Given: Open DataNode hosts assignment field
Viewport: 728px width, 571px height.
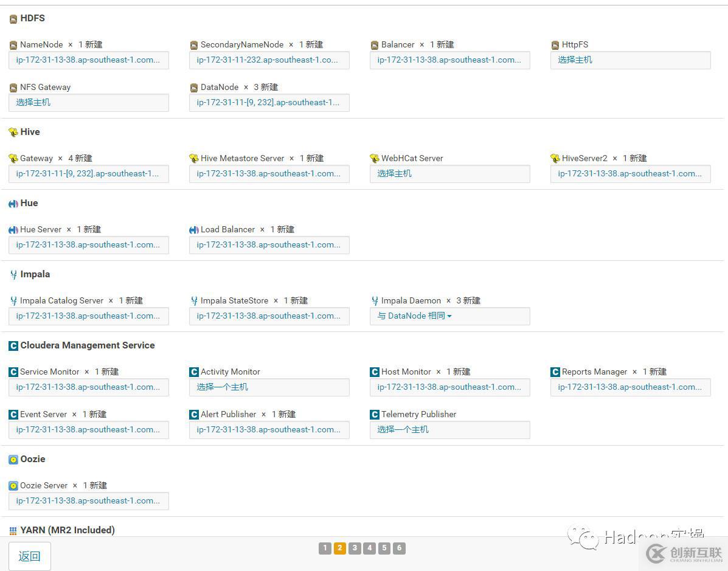Looking at the screenshot, I should pyautogui.click(x=269, y=103).
